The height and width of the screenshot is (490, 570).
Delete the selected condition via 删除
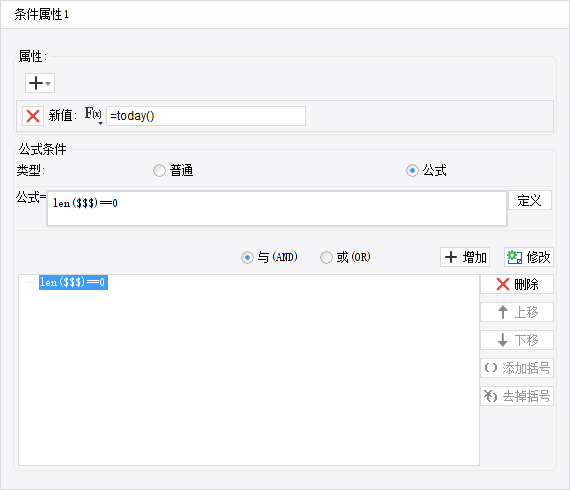pos(517,284)
